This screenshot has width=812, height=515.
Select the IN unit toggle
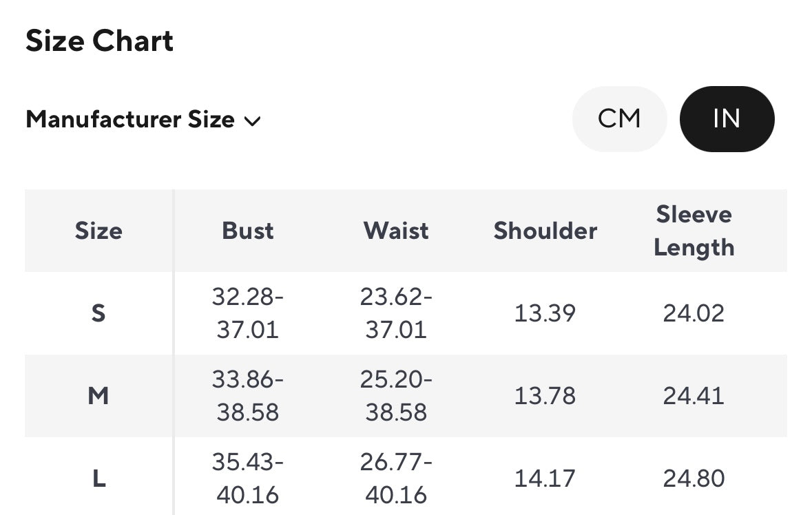[727, 119]
